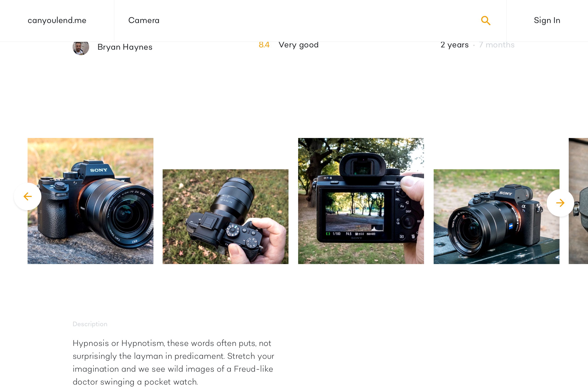Click the Description section heading
This screenshot has width=588, height=391.
tap(90, 324)
